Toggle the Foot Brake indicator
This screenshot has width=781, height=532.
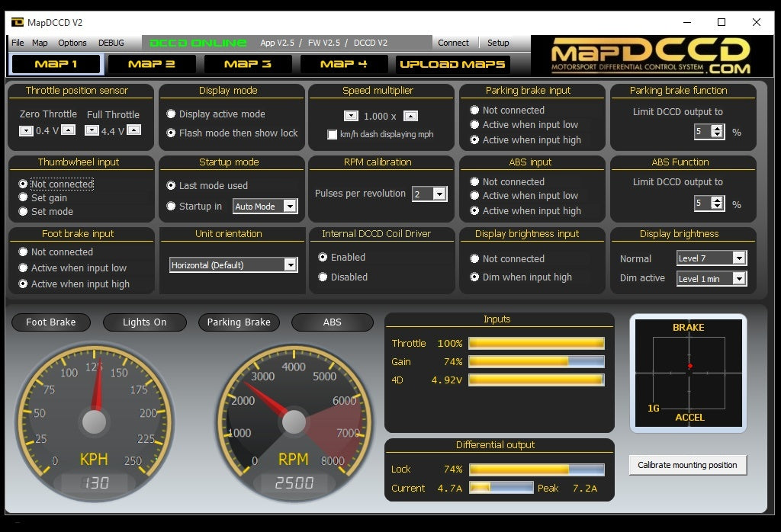(51, 322)
